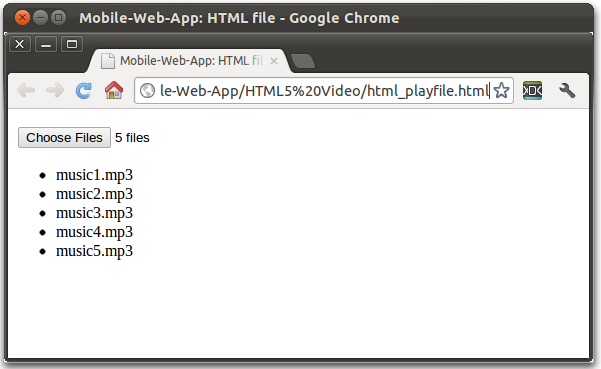Screen dimensions: 601x369
Task: Click the browser Forward arrow
Action: 55,90
